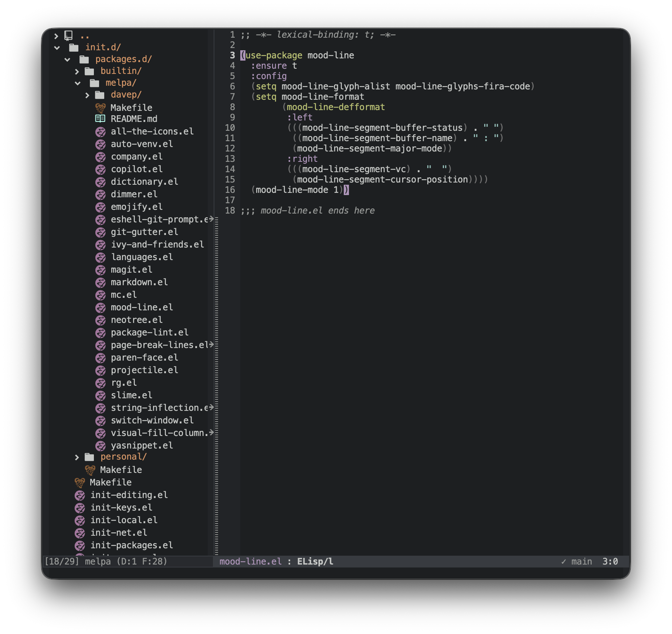The height and width of the screenshot is (634, 672).
Task: Expand the davep/ folder chevron
Action: (x=87, y=95)
